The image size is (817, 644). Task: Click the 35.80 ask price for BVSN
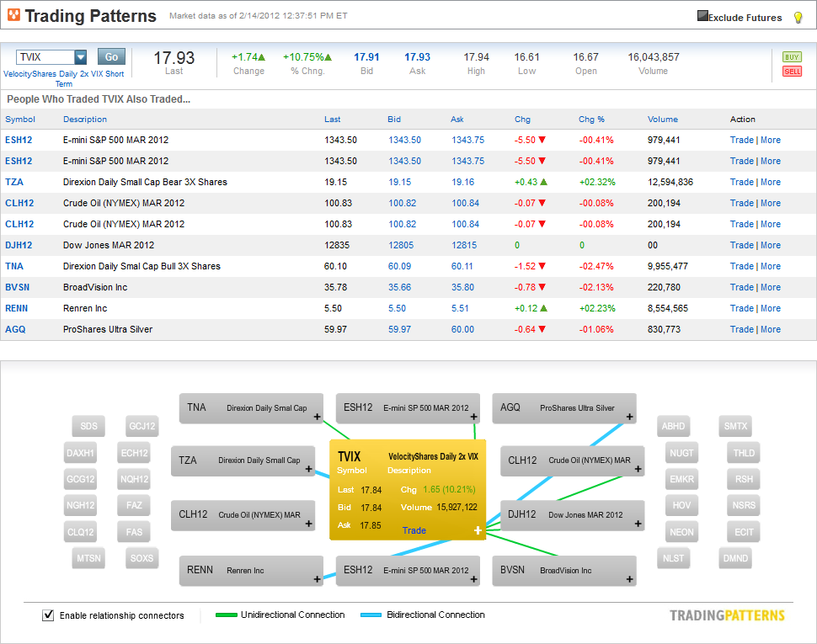[x=462, y=287]
